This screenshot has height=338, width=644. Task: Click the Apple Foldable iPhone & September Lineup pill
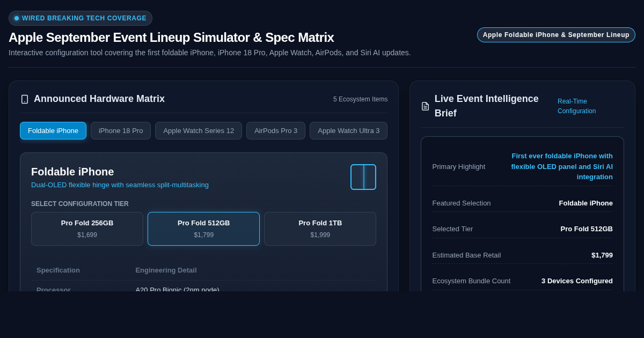click(x=556, y=35)
